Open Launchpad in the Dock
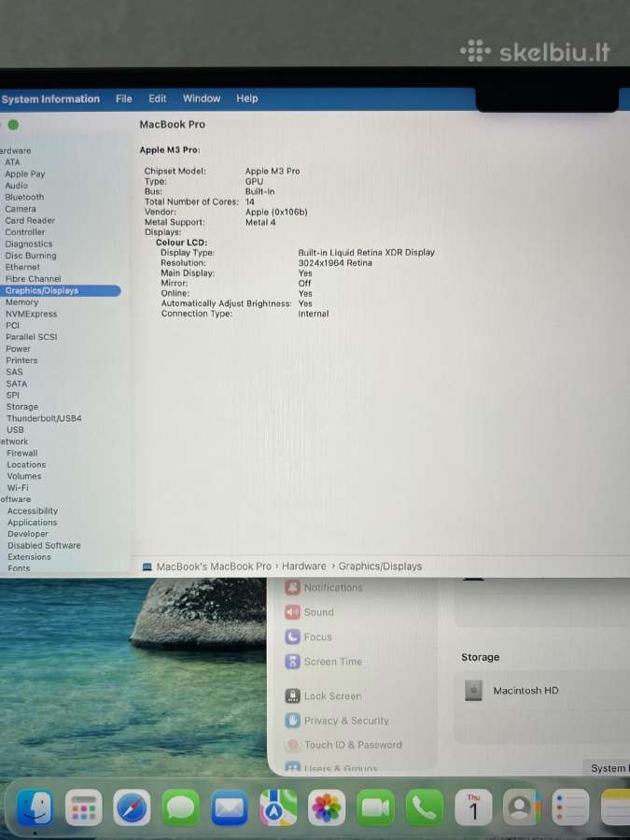This screenshot has width=630, height=840. point(84,807)
